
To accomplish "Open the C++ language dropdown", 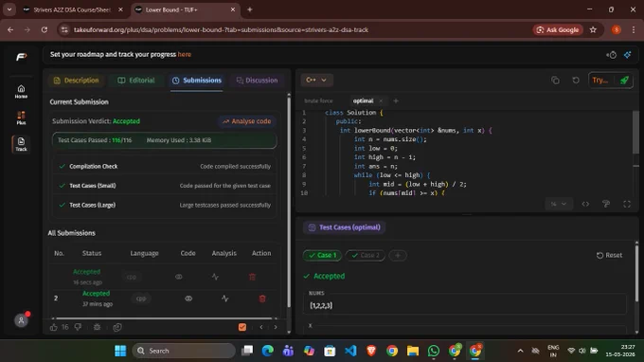I will tap(316, 81).
